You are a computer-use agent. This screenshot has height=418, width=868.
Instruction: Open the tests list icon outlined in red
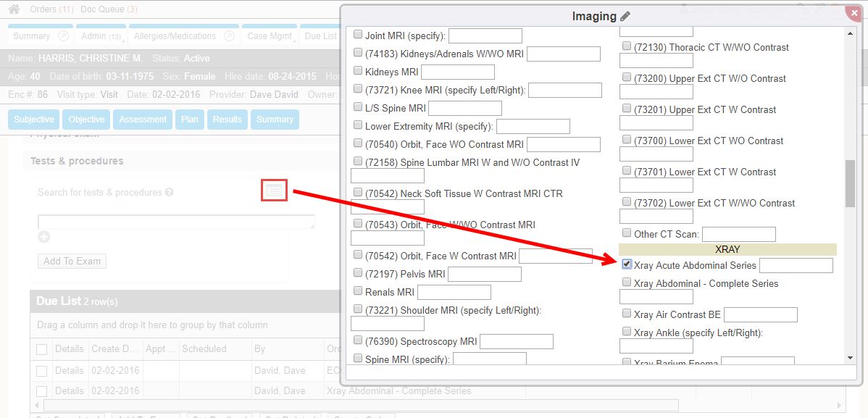tap(275, 190)
